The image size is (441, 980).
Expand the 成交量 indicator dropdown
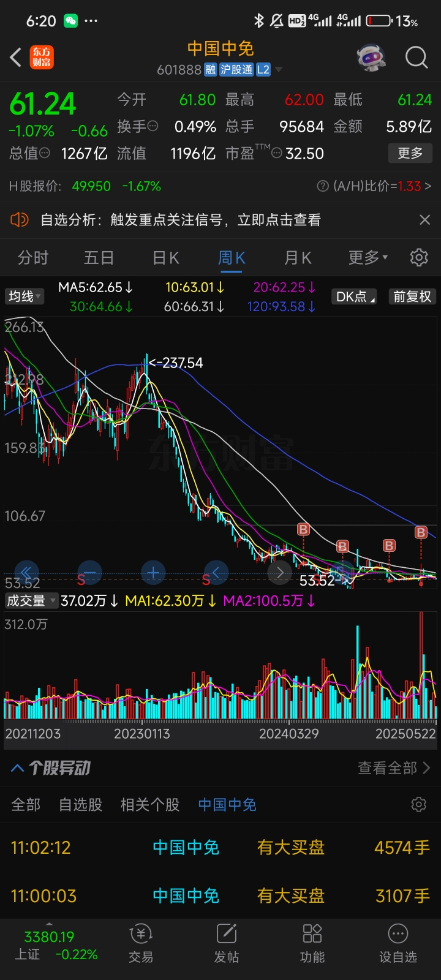point(31,601)
